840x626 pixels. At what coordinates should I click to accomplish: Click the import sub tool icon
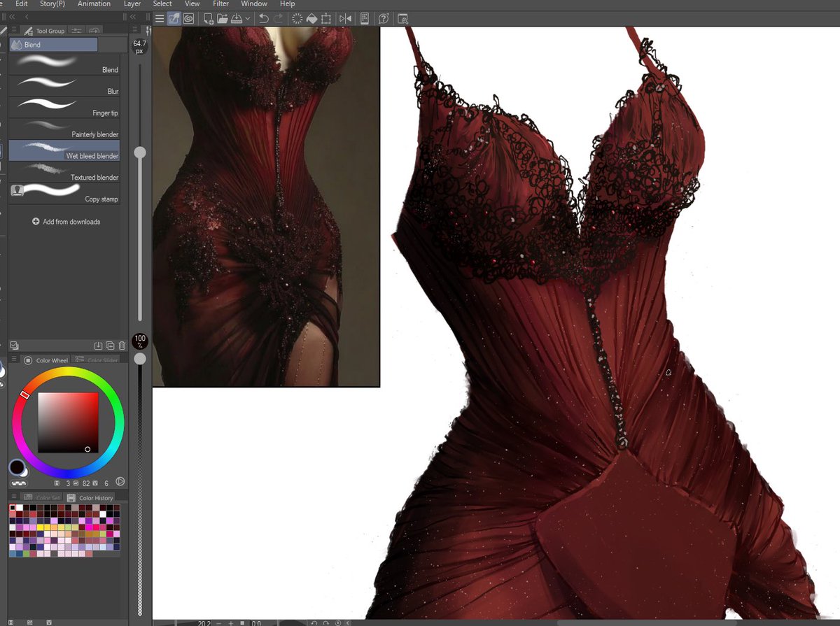click(99, 346)
